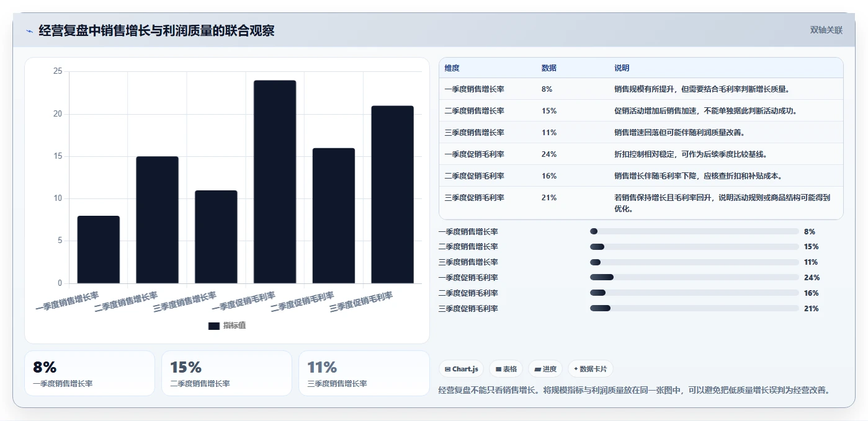Select the Chart.js chip
Screen dimensions: 868x421
[x=462, y=369]
